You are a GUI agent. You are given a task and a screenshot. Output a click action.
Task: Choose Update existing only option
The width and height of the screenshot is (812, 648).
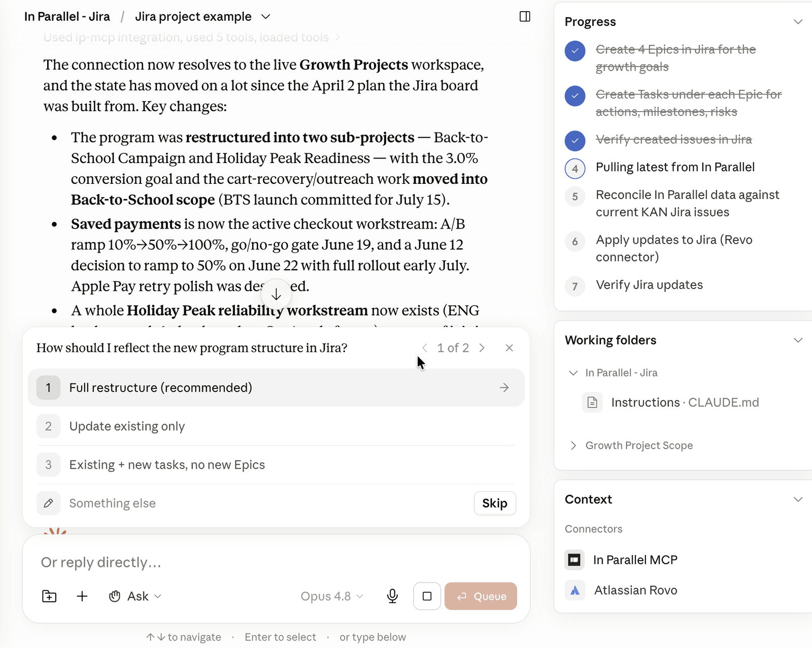coord(276,426)
